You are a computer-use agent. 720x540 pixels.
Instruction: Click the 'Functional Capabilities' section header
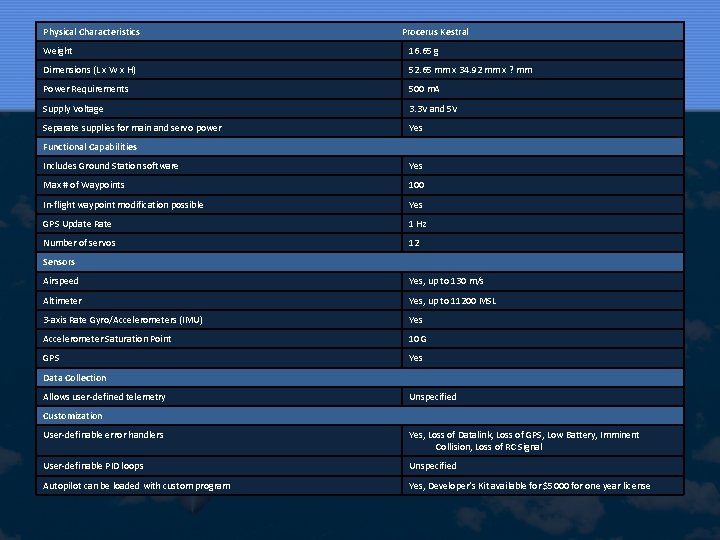click(x=90, y=147)
